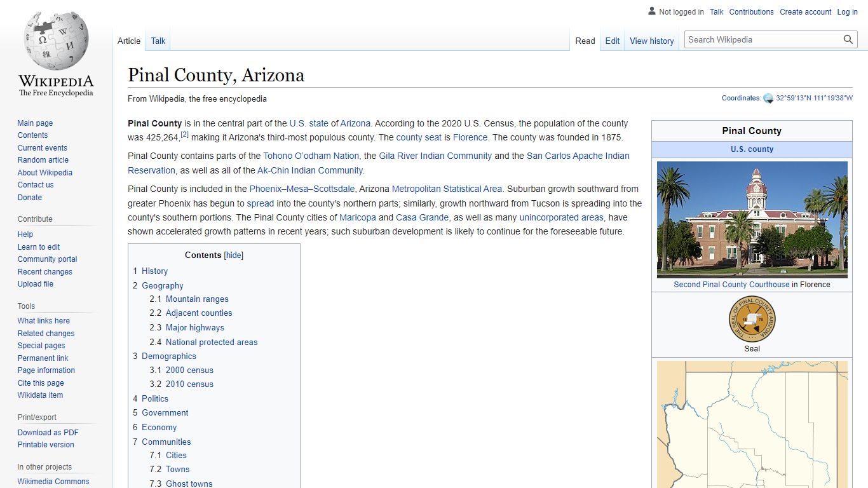The width and height of the screenshot is (868, 488).
Task: Select the Read tab
Action: (585, 41)
